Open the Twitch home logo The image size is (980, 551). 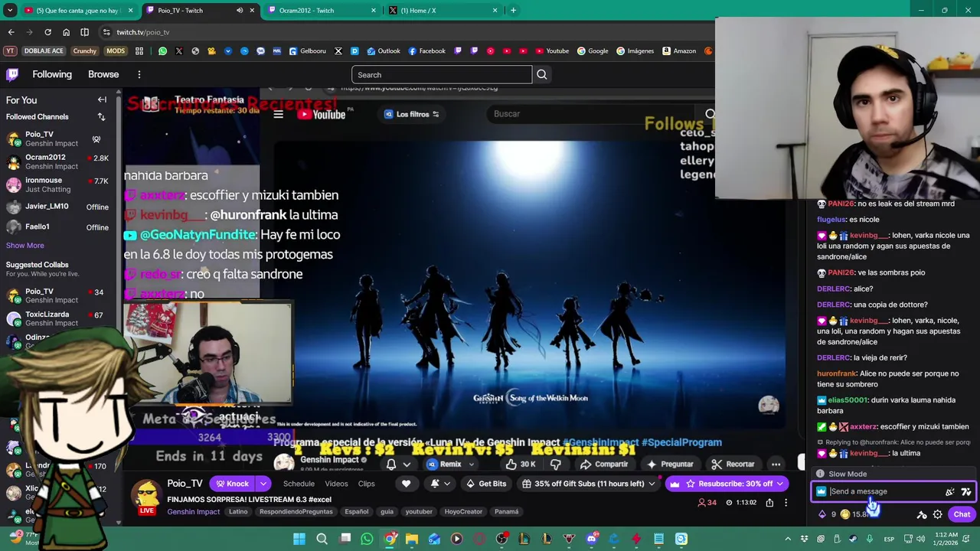(x=12, y=74)
